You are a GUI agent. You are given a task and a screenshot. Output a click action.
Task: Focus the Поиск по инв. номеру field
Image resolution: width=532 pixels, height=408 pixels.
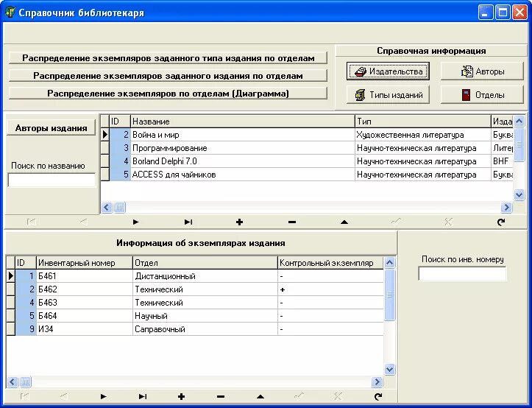point(462,273)
